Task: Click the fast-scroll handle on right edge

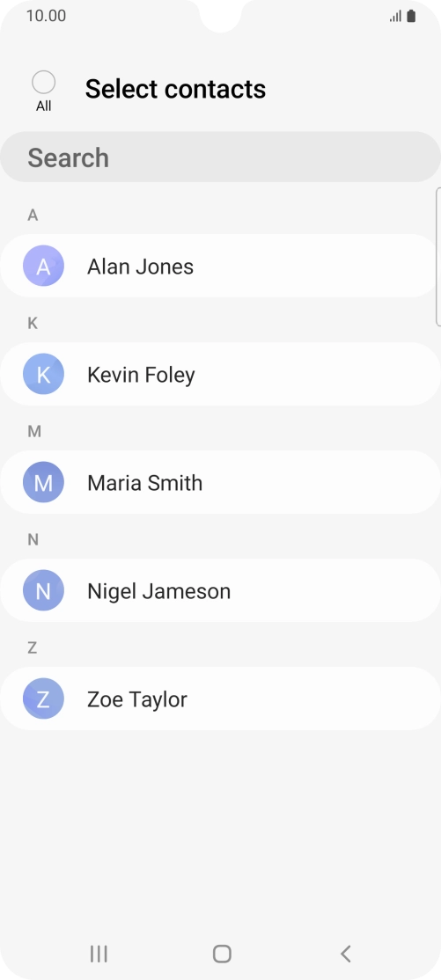Action: coord(437,256)
